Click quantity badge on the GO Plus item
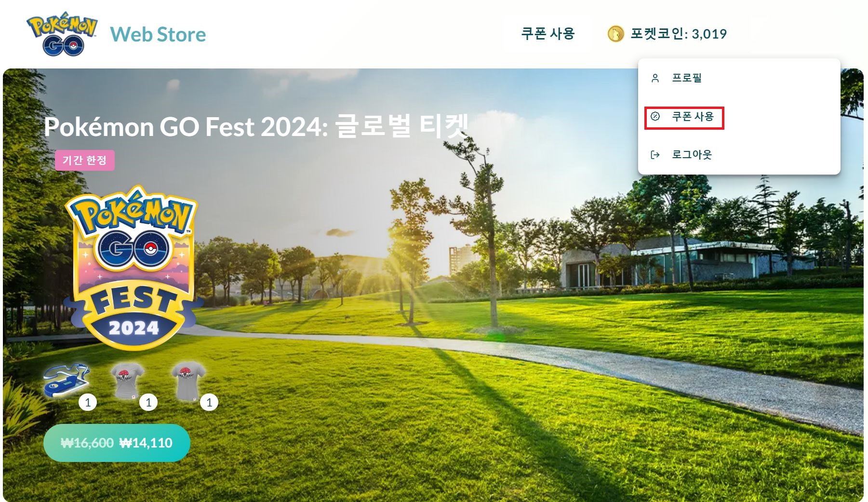868x502 pixels. [x=88, y=403]
